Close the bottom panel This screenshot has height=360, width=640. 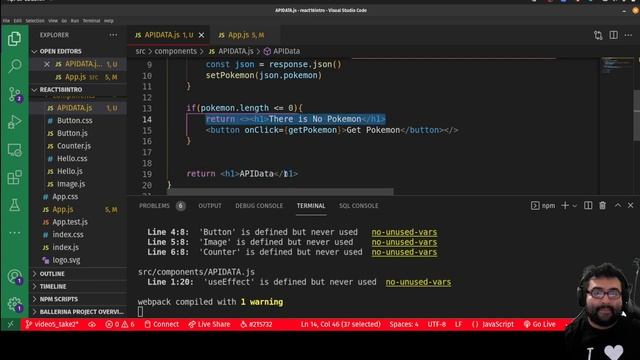(631, 205)
